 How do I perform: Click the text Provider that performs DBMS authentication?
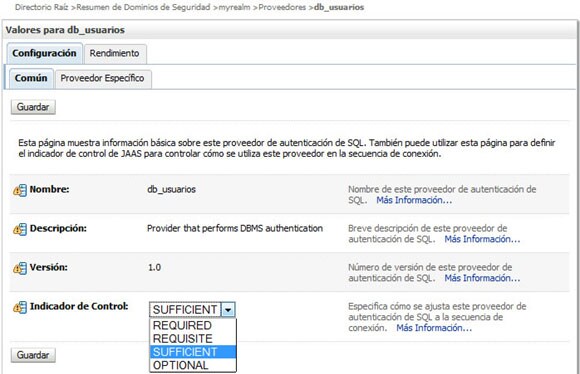pos(235,228)
